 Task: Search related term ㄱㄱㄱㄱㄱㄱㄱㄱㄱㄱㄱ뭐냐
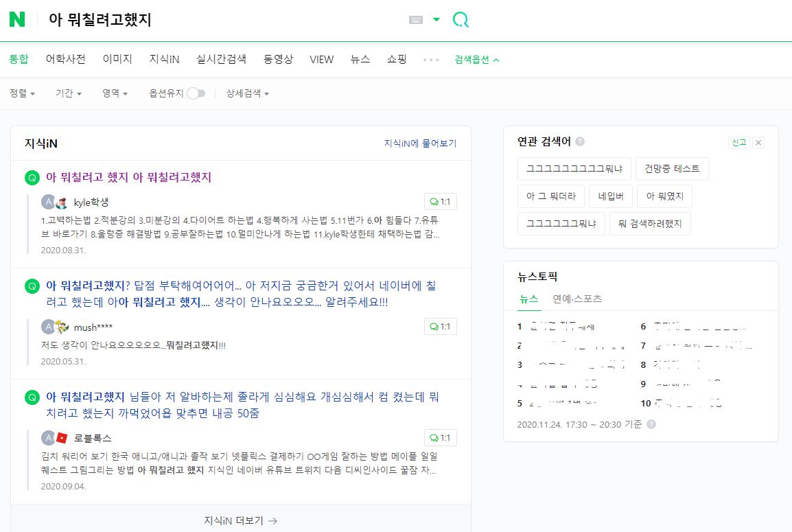coord(574,169)
